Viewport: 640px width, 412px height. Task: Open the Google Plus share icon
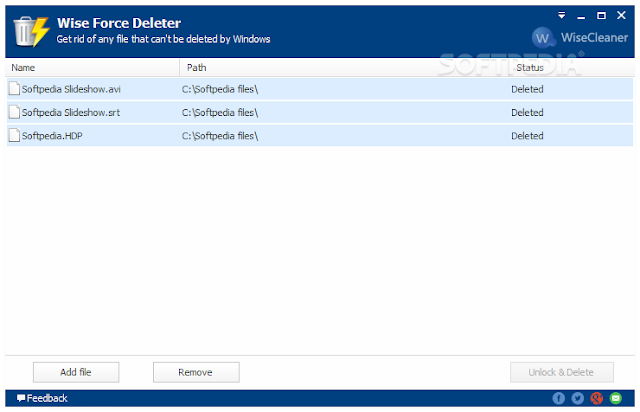[x=597, y=398]
